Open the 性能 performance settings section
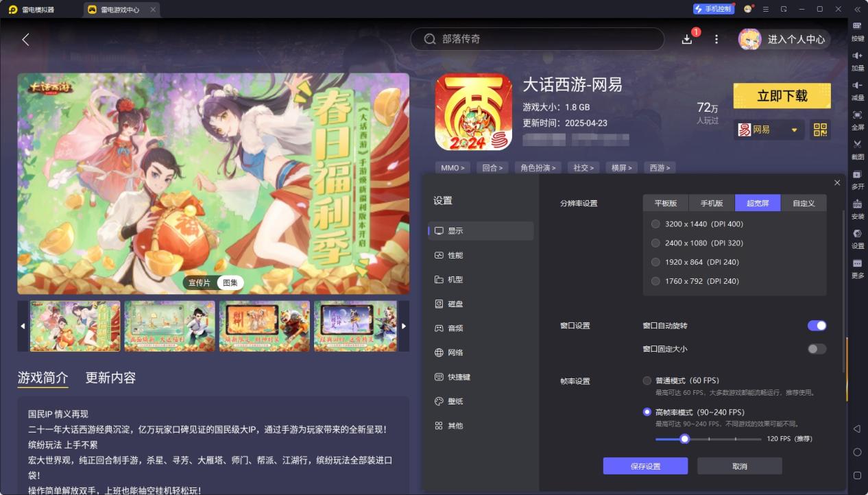The width and height of the screenshot is (868, 495). tap(481, 255)
